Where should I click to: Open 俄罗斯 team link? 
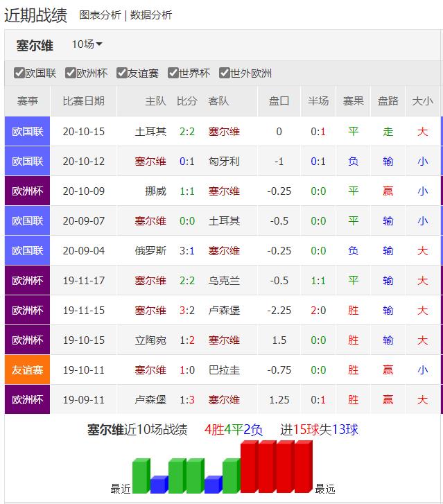[150, 251]
